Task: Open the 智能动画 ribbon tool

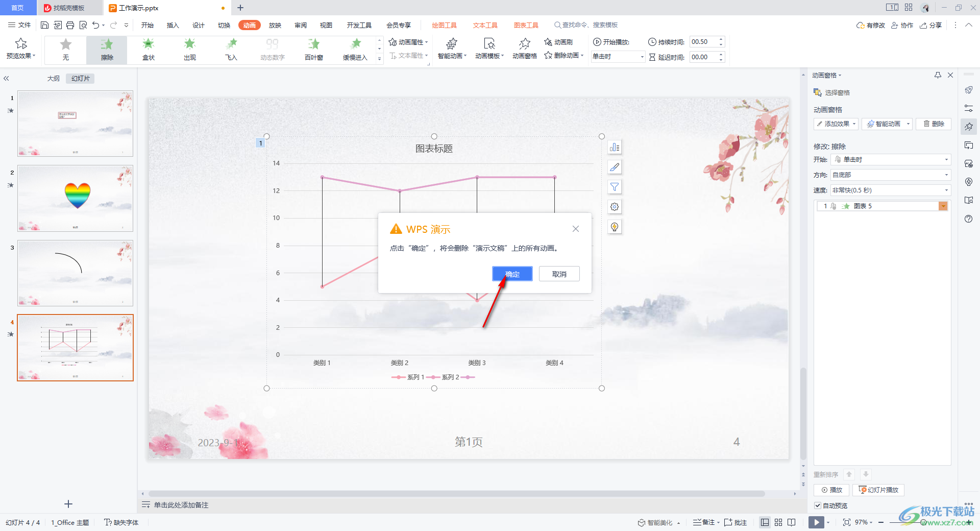Action: click(x=452, y=49)
